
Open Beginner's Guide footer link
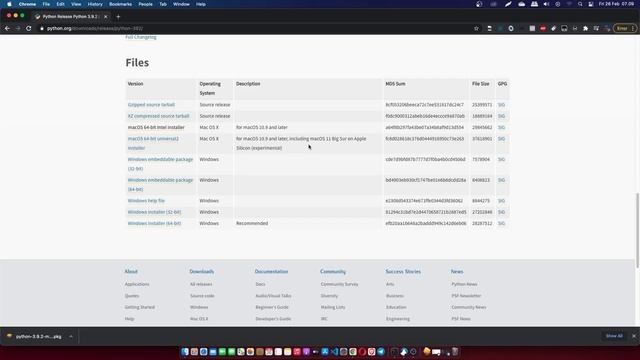(272, 307)
